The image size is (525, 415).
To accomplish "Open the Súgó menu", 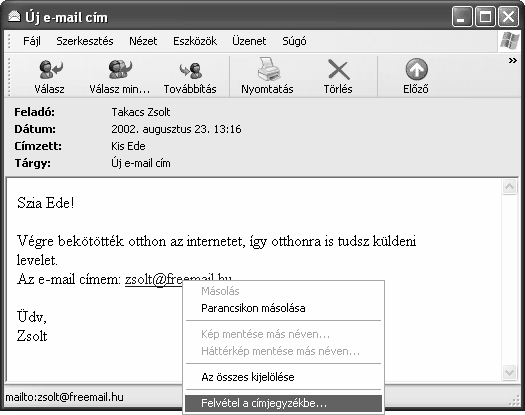I will click(x=294, y=41).
